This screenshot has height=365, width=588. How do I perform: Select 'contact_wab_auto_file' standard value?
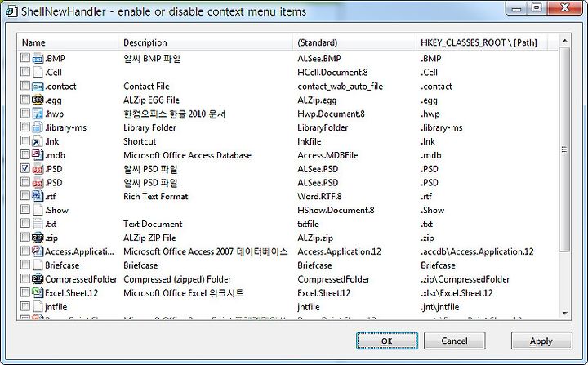tap(340, 87)
